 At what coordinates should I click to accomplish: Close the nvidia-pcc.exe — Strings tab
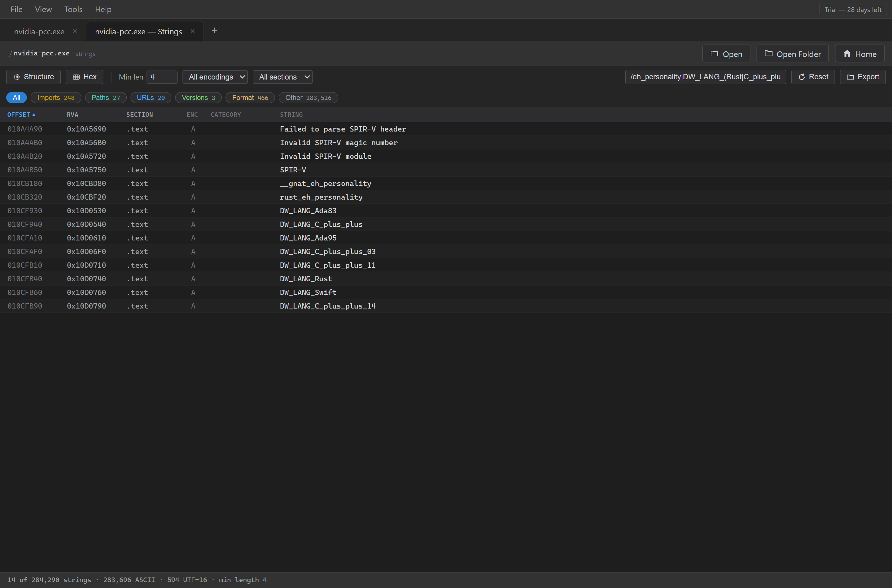tap(192, 31)
